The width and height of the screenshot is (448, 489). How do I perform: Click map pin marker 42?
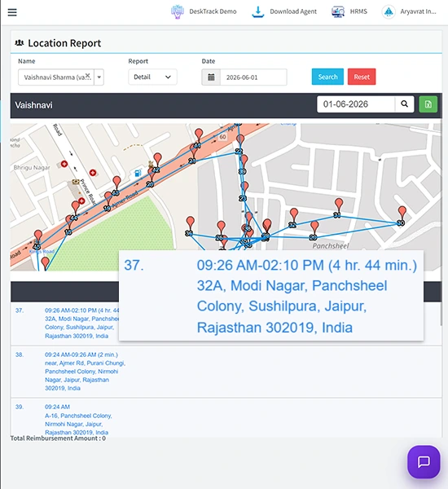pyautogui.click(x=157, y=160)
